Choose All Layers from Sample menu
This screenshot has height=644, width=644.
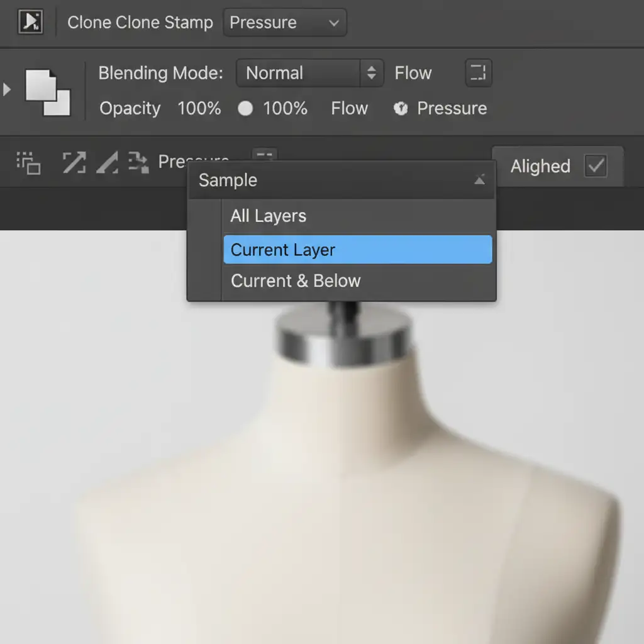(x=269, y=216)
